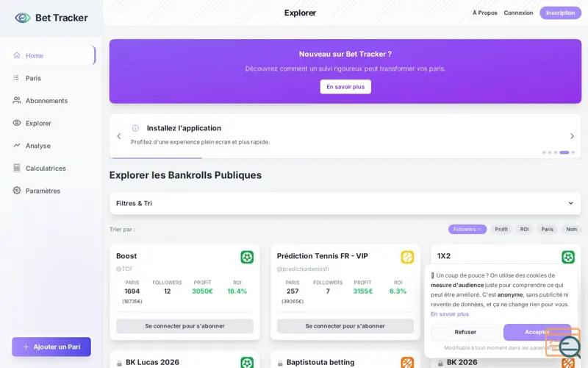Click the 3155€ profit value
This screenshot has height=368, width=588.
coord(362,291)
